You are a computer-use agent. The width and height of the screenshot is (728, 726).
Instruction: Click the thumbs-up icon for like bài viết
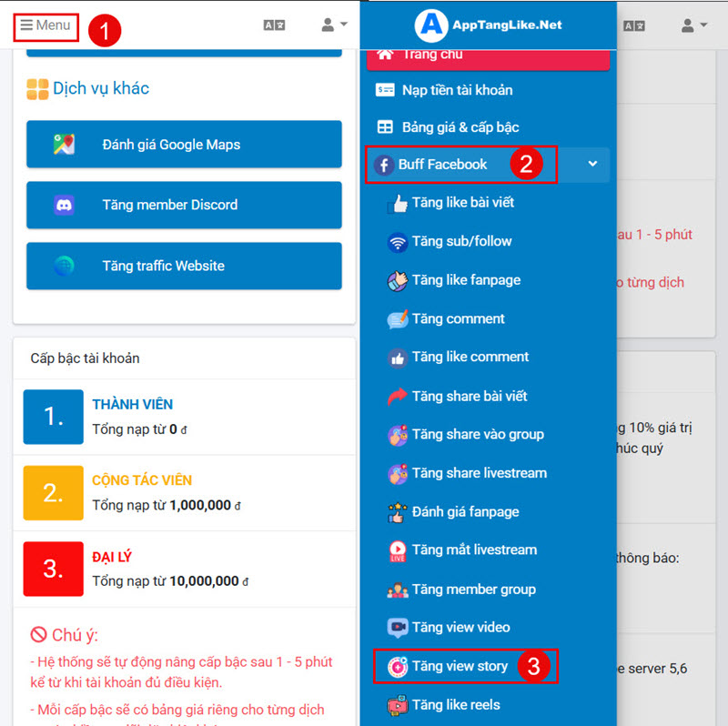click(x=398, y=203)
